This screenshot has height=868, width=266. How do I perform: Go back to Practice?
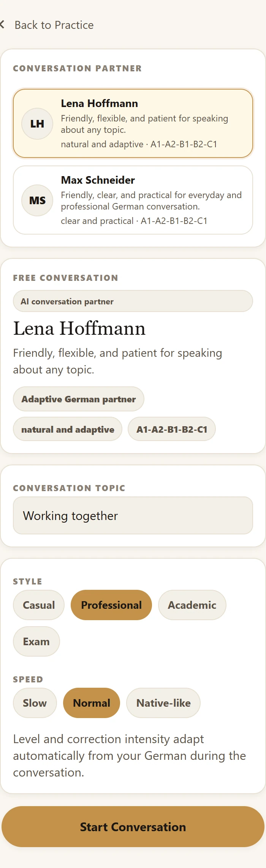click(x=54, y=25)
